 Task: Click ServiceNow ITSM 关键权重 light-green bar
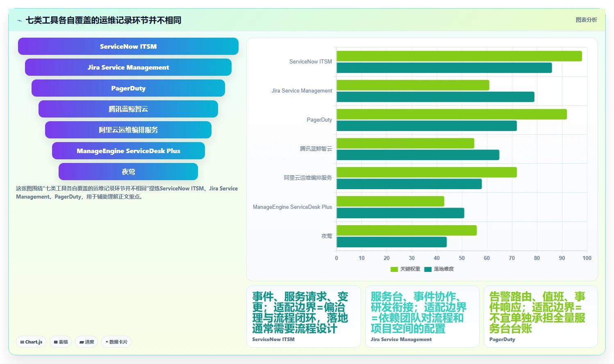pos(459,56)
